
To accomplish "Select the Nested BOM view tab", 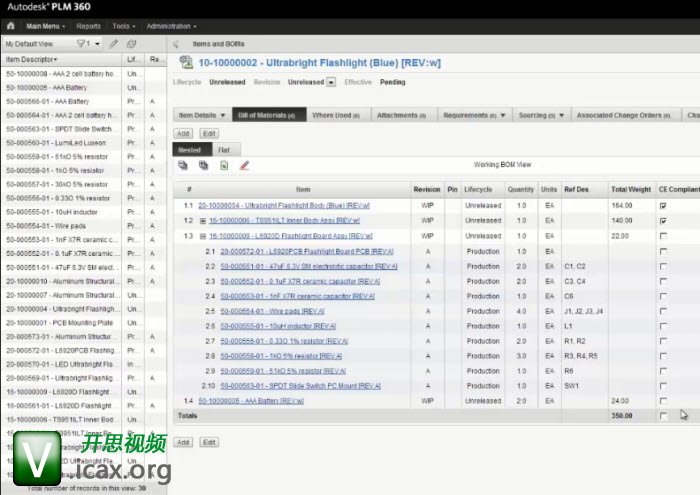I will pos(190,150).
